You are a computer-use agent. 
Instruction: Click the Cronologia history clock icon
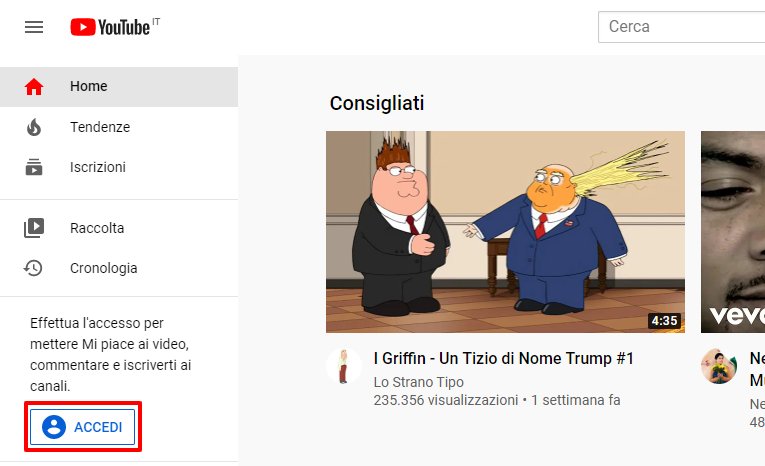click(33, 268)
